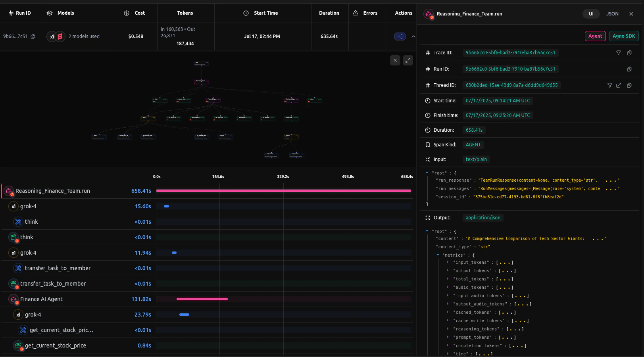Screen dimensions: 644x357
Task: Close the trace graph panel
Action: point(395,60)
